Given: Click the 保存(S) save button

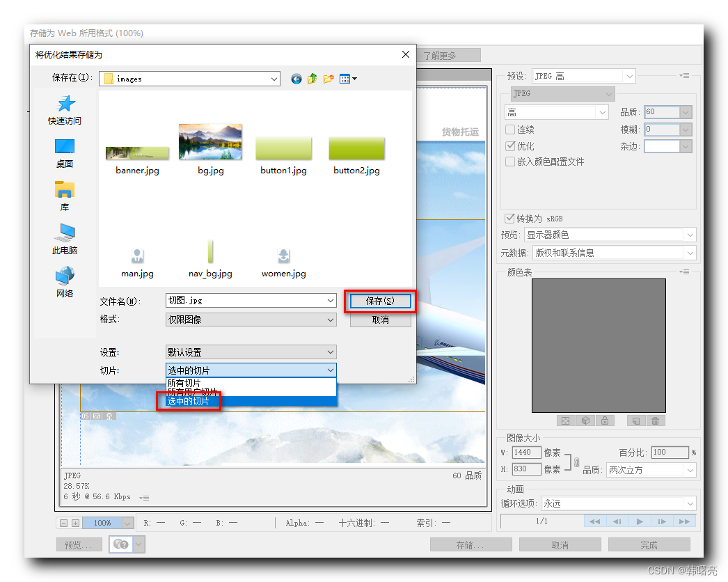Looking at the screenshot, I should coord(380,301).
